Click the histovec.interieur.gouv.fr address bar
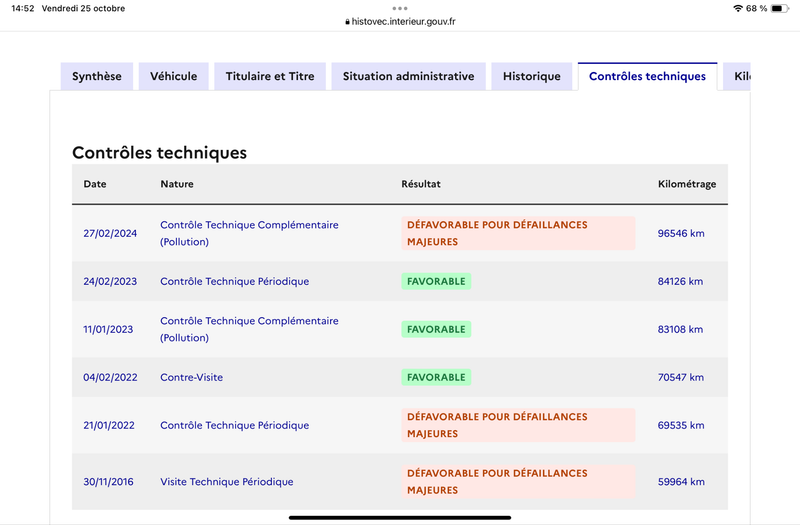The width and height of the screenshot is (800, 525). coord(400,22)
